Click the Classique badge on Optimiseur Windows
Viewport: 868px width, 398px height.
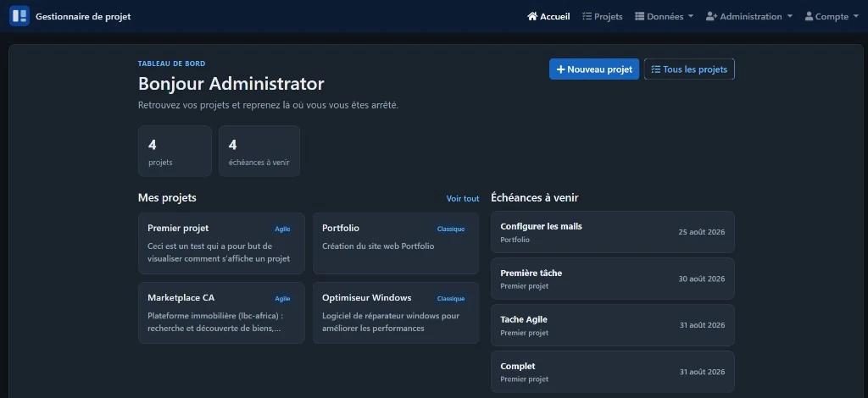[451, 298]
